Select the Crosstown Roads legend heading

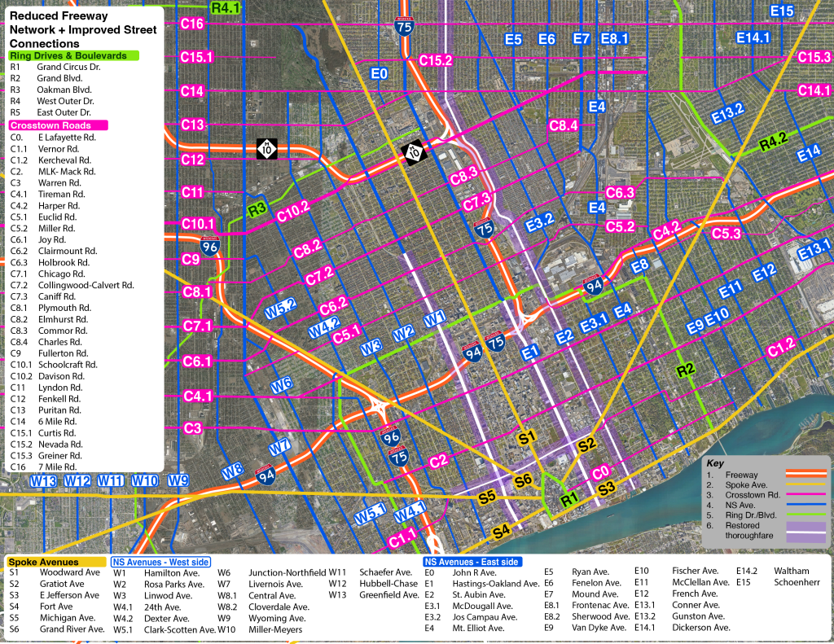(x=49, y=125)
